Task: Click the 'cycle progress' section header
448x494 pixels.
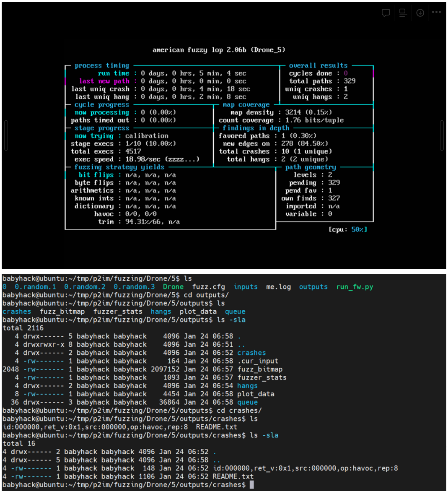Action: tap(102, 104)
